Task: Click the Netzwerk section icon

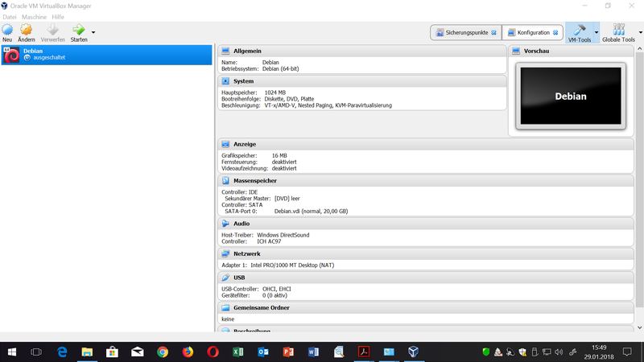Action: (225, 253)
